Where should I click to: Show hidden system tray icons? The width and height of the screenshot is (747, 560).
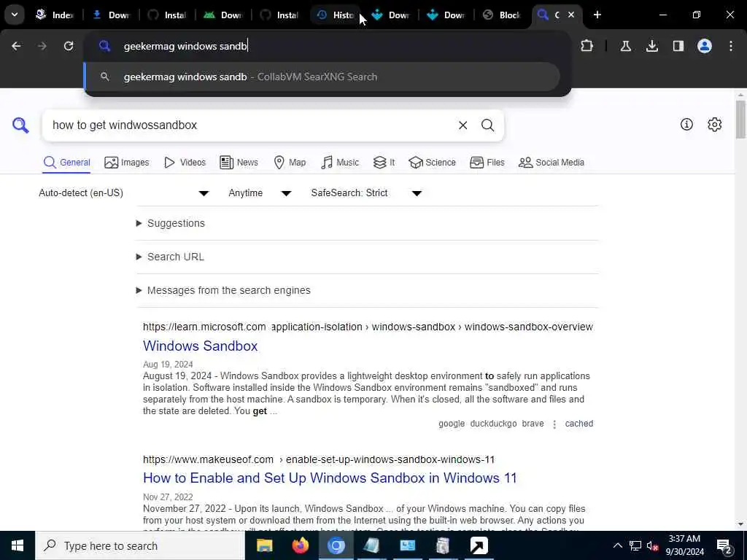[x=617, y=545]
